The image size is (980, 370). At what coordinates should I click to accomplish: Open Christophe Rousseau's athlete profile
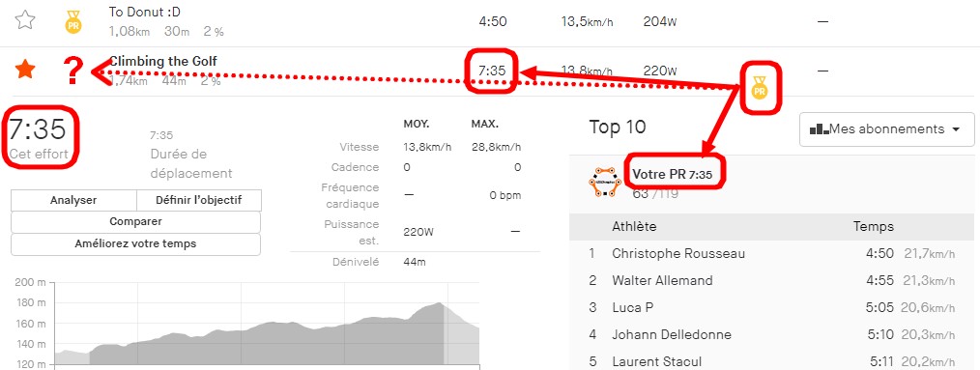tap(678, 254)
